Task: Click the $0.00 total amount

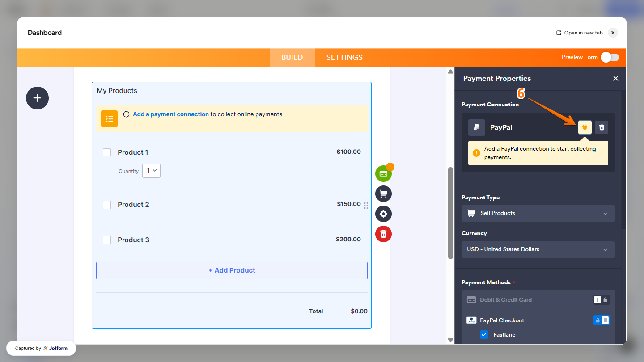Action: click(359, 311)
